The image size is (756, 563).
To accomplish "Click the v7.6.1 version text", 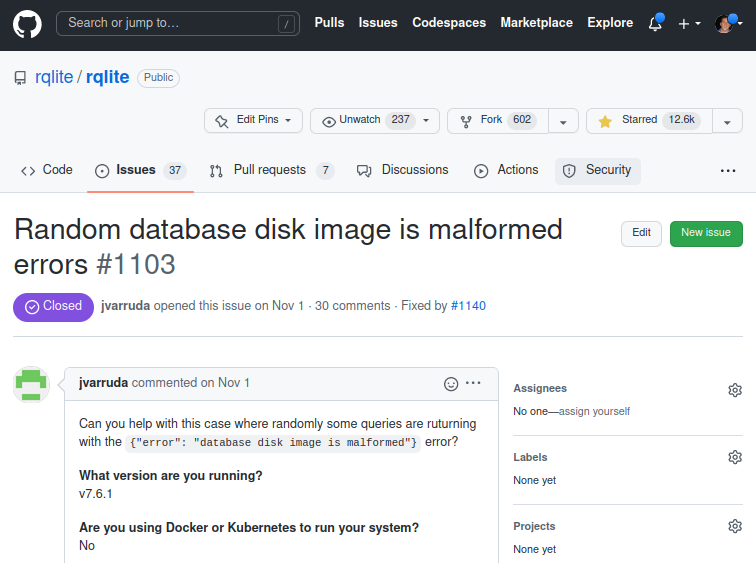I will (95, 494).
